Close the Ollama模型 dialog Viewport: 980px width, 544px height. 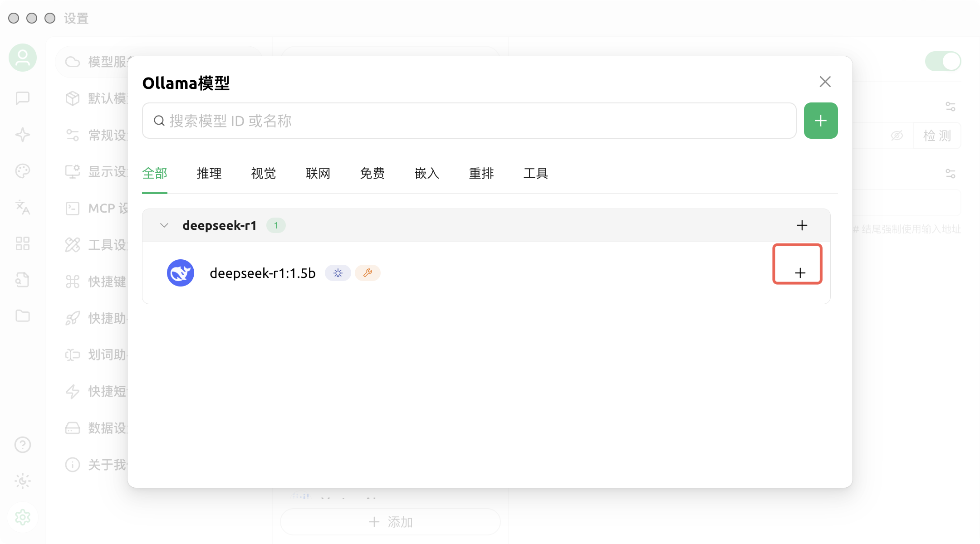[825, 82]
